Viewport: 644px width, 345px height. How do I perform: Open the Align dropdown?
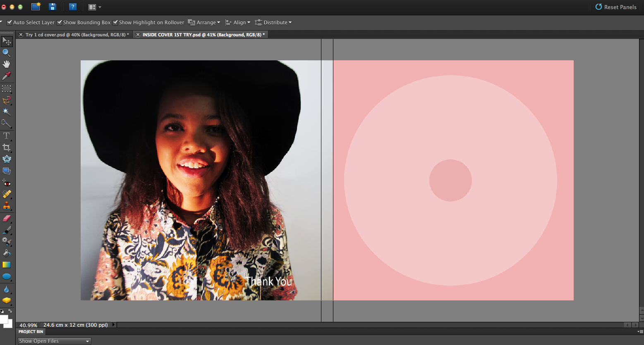tap(238, 22)
